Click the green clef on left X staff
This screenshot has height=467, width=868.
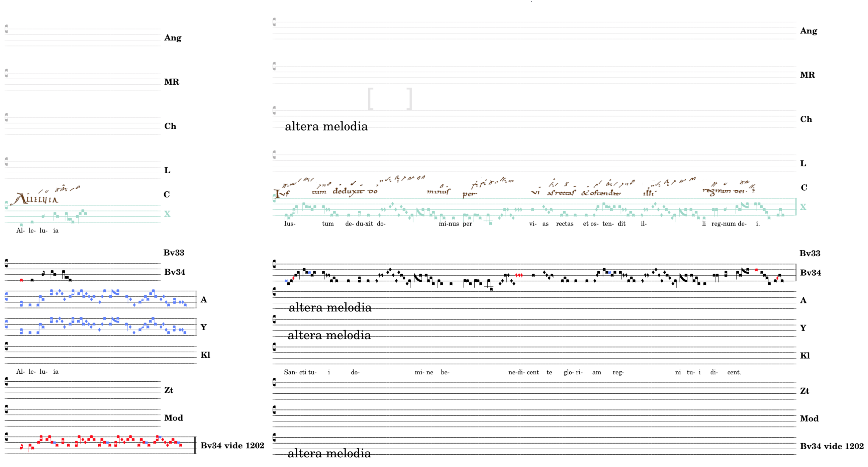(x=6, y=205)
